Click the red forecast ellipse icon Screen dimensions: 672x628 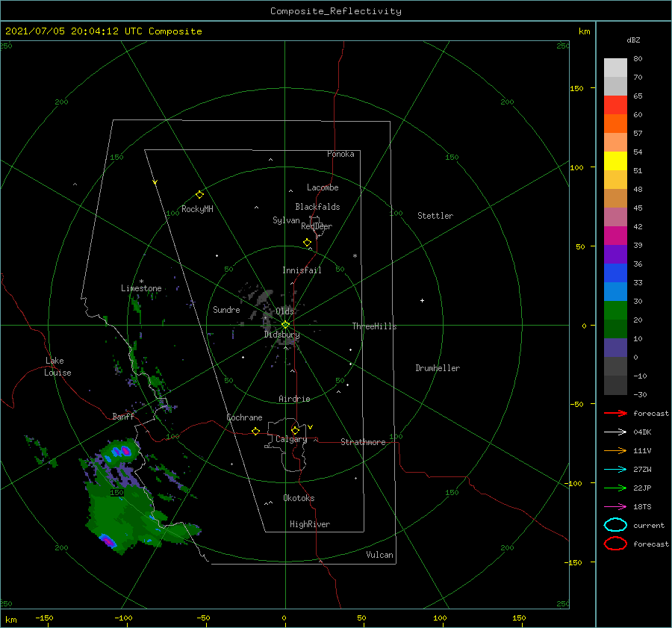coord(615,544)
